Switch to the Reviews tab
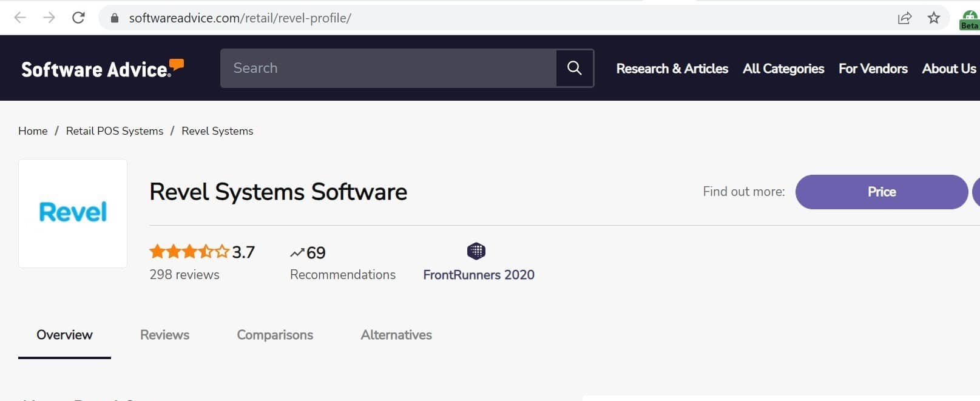The height and width of the screenshot is (401, 980). pos(164,335)
